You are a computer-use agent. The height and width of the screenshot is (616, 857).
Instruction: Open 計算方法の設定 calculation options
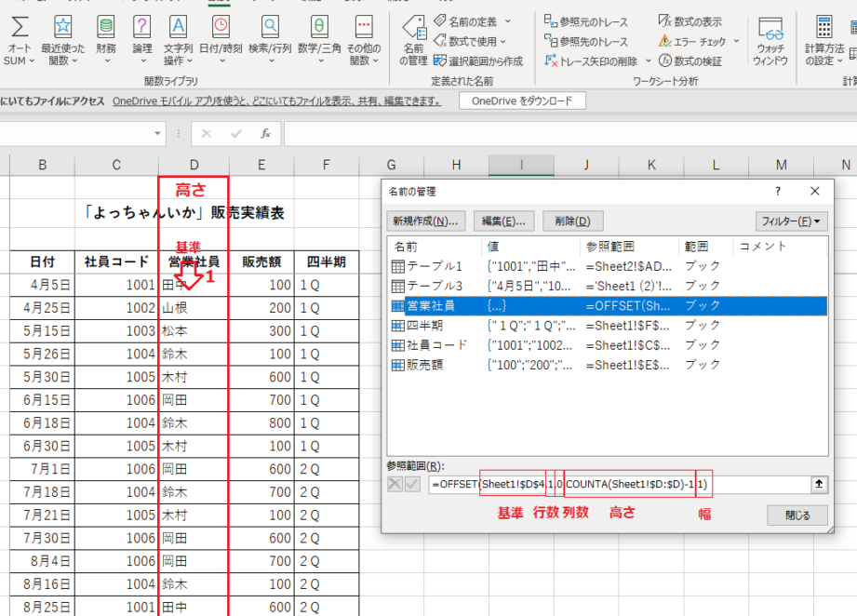pos(824,41)
